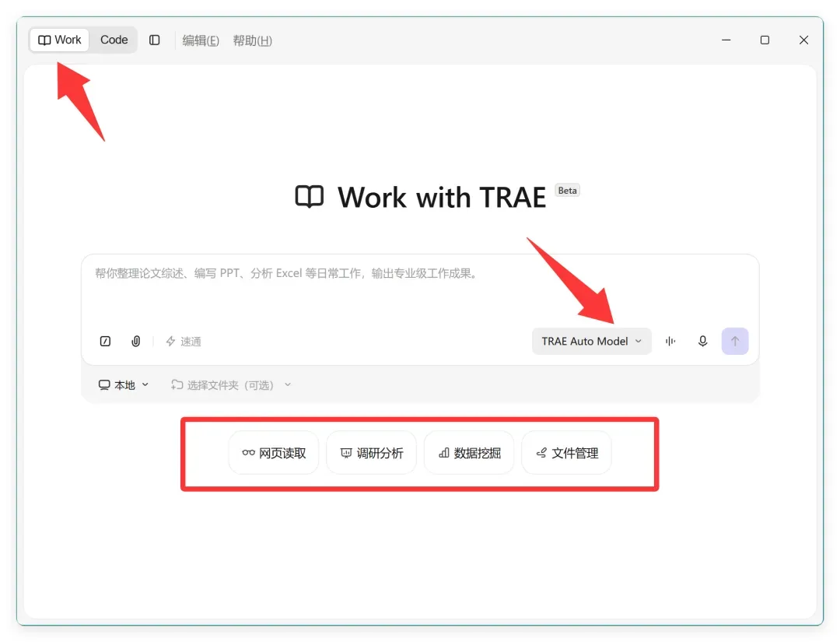Click the paperclip attachment icon

click(136, 342)
